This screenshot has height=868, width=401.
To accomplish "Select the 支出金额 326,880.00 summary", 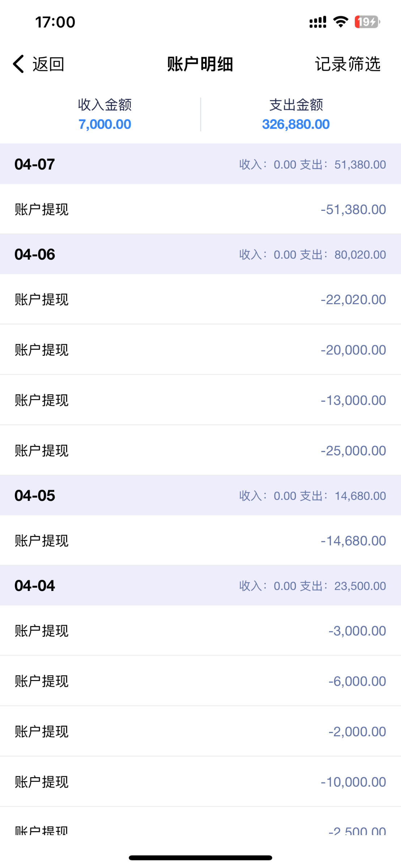I will pos(296,114).
